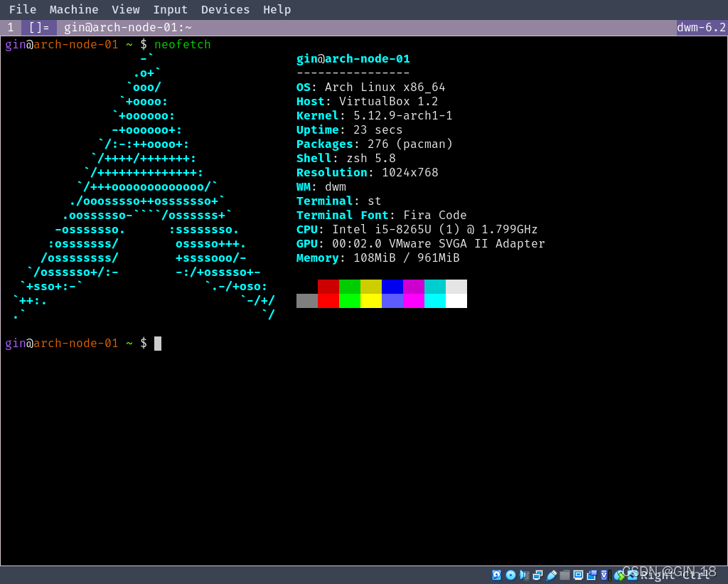
Task: Open the File menu
Action: coord(22,9)
